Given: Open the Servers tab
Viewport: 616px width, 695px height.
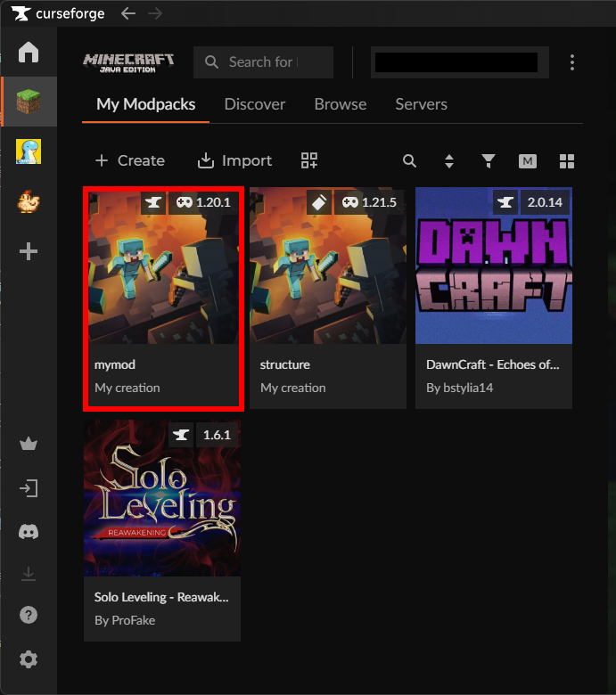Looking at the screenshot, I should click(x=421, y=104).
